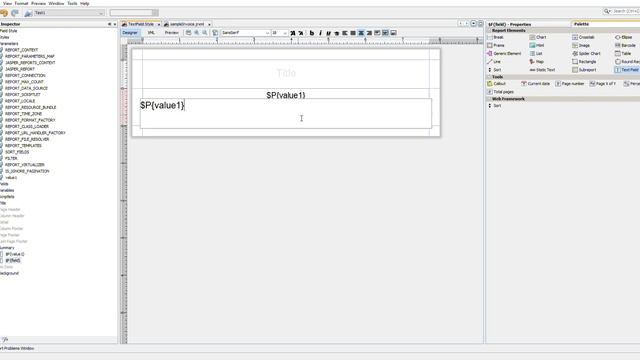
Task: Open the SansSerif font family dropdown
Action: pyautogui.click(x=245, y=33)
